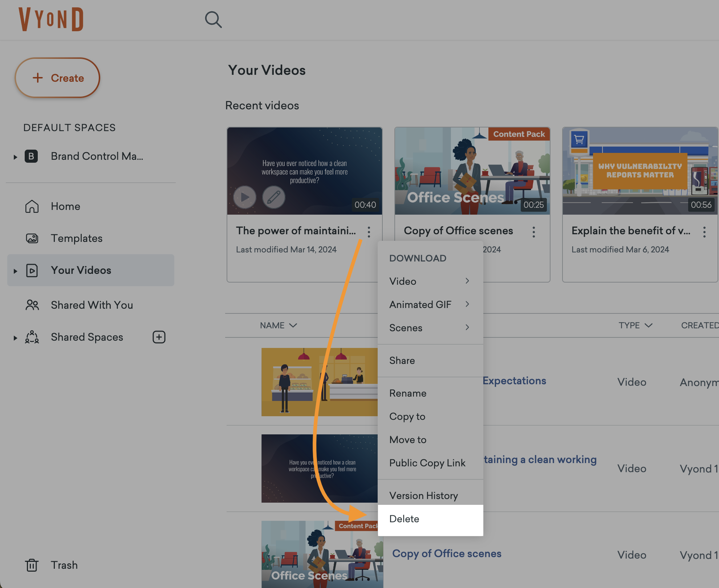Expand Video download submenu

tap(430, 281)
